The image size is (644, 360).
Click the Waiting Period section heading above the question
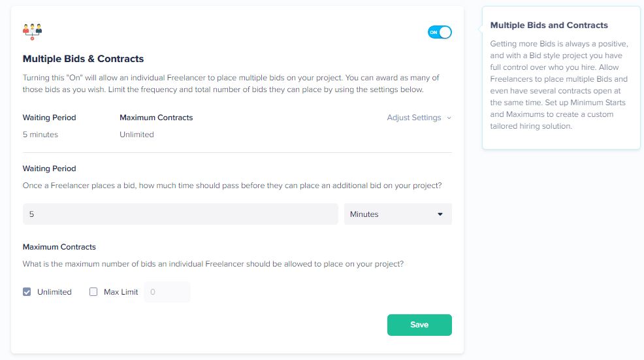49,169
